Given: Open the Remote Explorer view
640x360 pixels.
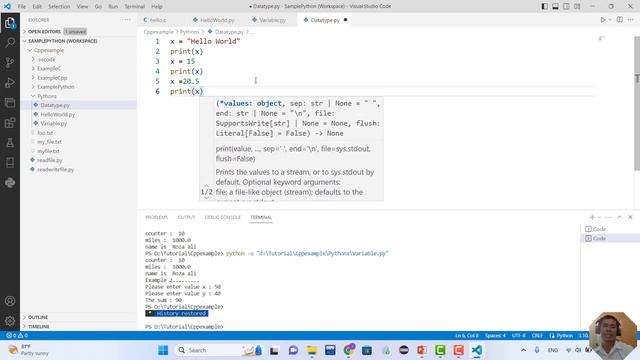Looking at the screenshot, I should pyautogui.click(x=10, y=102).
